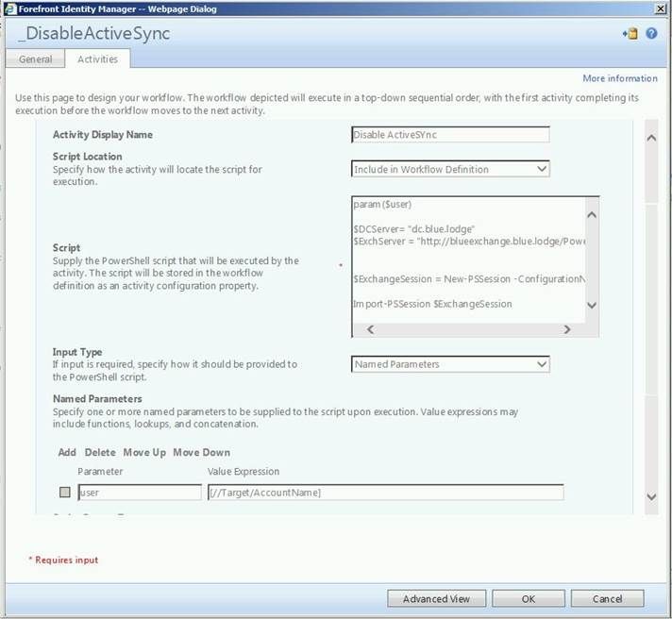Click the help question mark icon
The height and width of the screenshot is (619, 672).
coord(651,33)
